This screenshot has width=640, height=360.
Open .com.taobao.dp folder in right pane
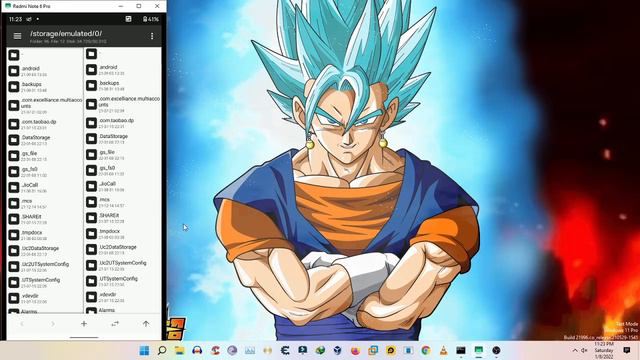(x=123, y=123)
